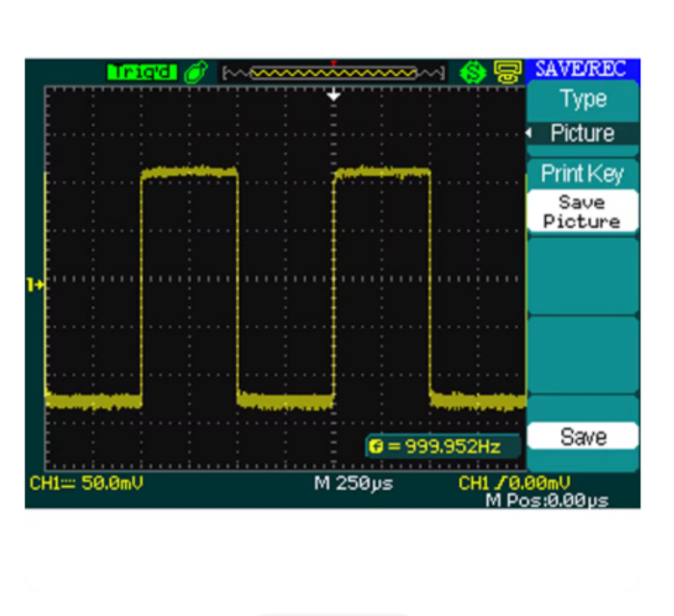The width and height of the screenshot is (674, 616).
Task: Click the waveform memory overview bar
Action: 333,73
